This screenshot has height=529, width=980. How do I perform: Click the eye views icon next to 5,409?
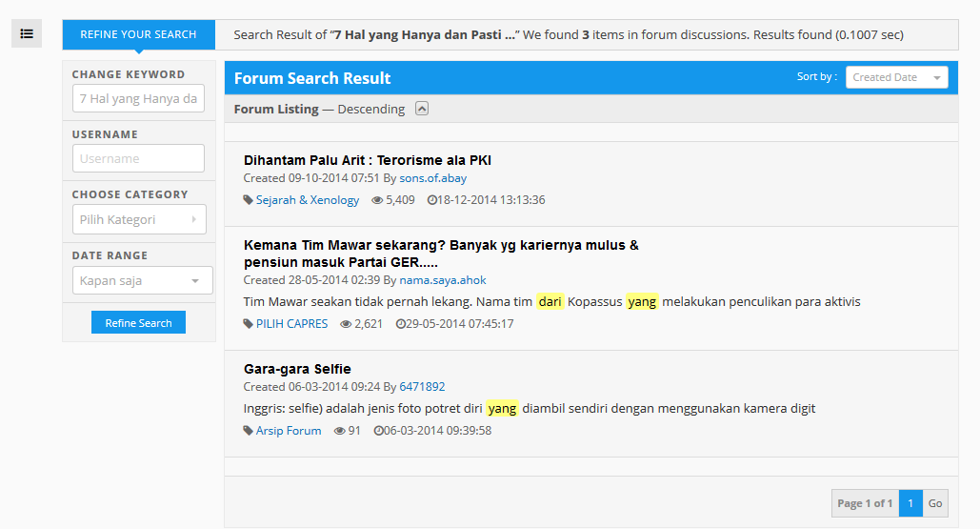(x=377, y=200)
